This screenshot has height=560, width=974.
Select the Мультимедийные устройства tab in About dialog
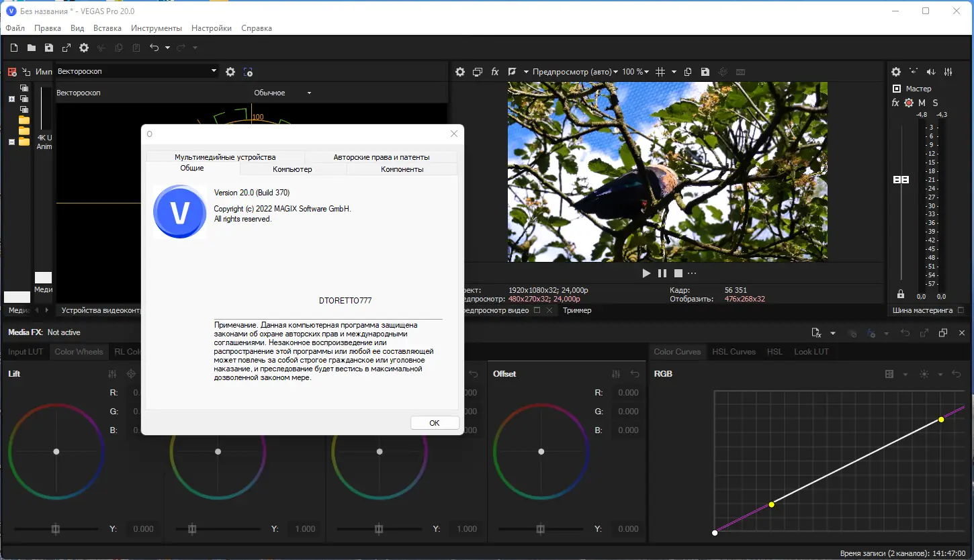pos(225,157)
